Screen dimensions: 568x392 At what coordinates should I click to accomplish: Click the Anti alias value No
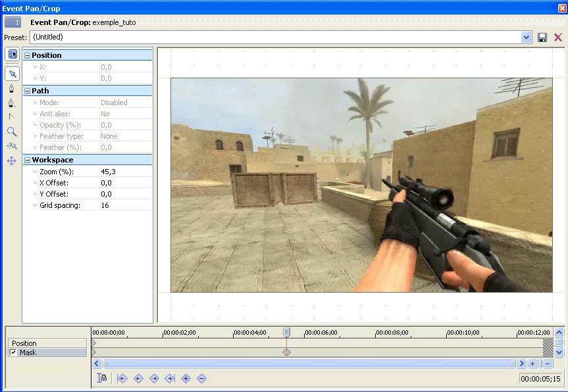click(x=105, y=114)
